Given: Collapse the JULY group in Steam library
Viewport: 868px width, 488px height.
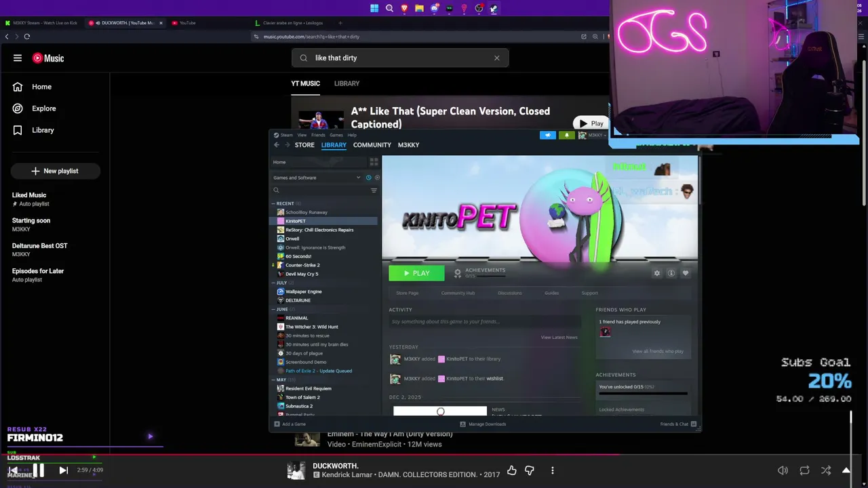Looking at the screenshot, I should (273, 283).
